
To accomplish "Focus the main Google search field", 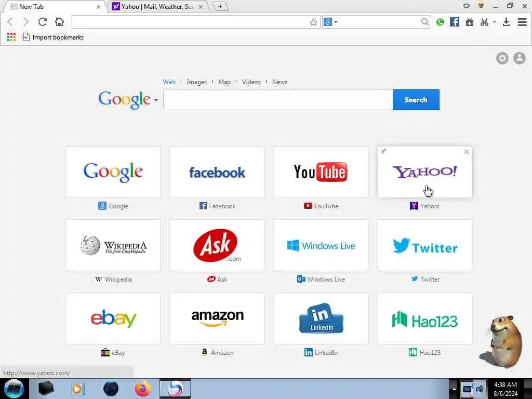I will point(278,100).
